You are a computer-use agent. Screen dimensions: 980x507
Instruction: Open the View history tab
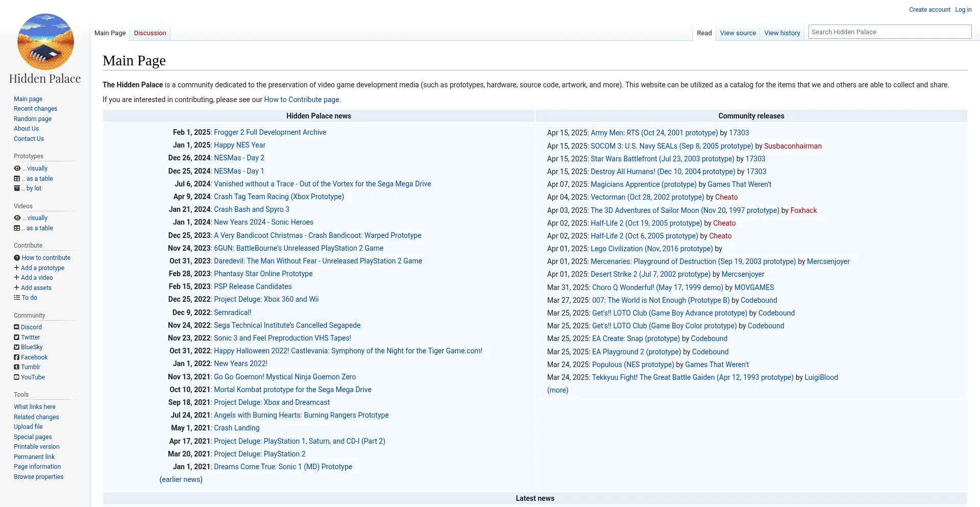click(x=782, y=33)
